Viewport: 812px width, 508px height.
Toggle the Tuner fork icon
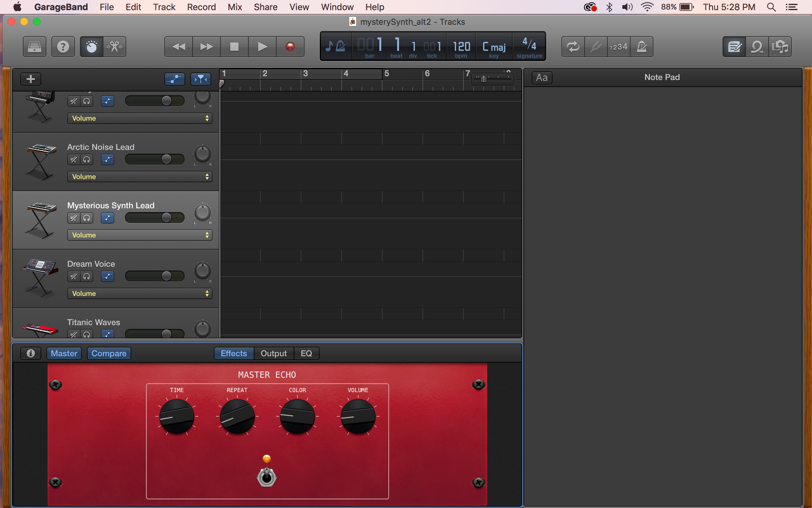595,46
